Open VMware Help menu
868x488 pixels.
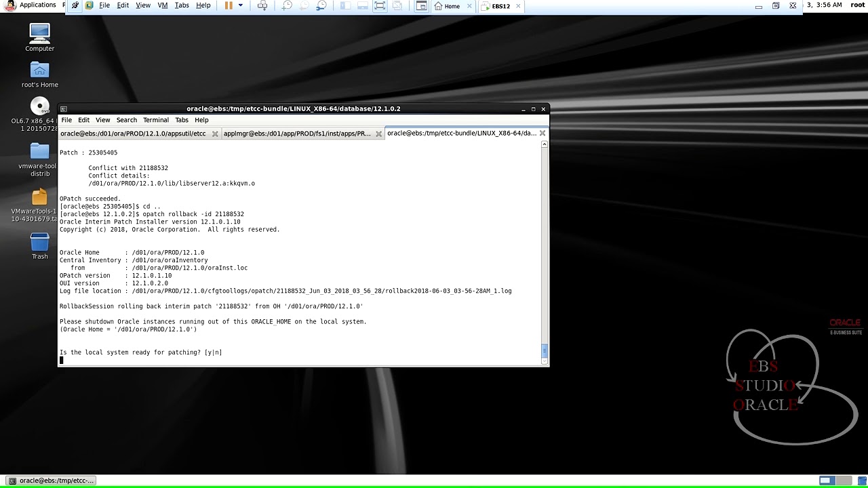(x=203, y=5)
